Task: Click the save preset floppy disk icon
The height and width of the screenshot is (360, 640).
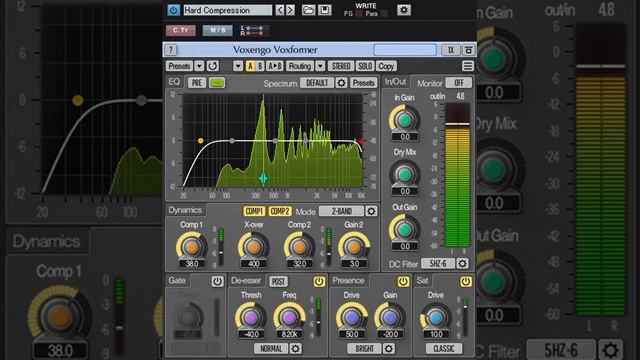Action: pyautogui.click(x=325, y=10)
